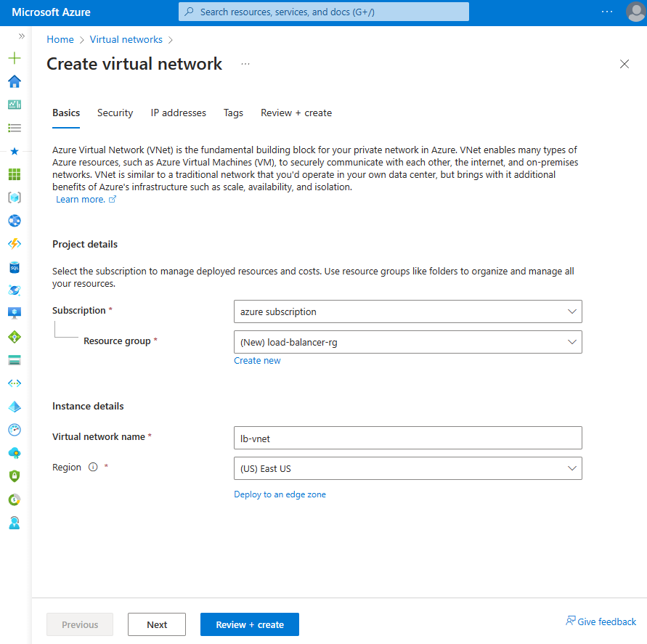647x644 pixels.
Task: Click inside the Virtual network name field
Action: [x=407, y=438]
